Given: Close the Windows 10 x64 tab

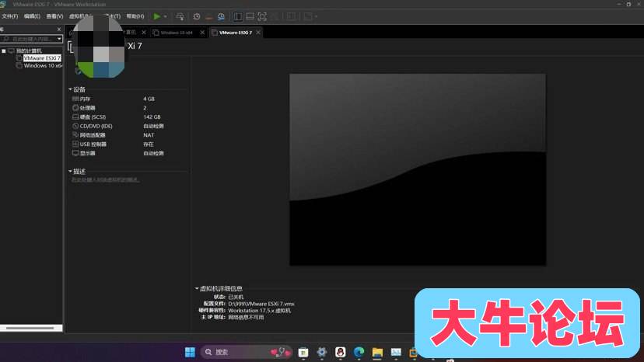Looking at the screenshot, I should click(202, 33).
